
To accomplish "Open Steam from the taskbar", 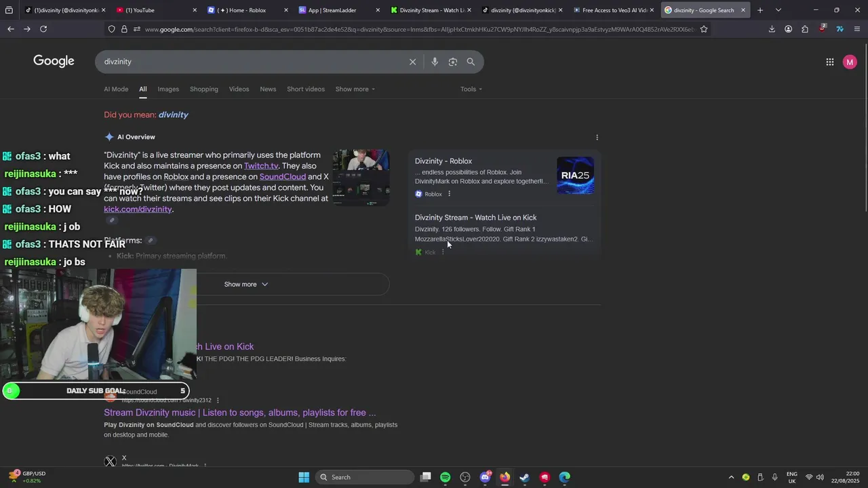I will click(x=524, y=477).
